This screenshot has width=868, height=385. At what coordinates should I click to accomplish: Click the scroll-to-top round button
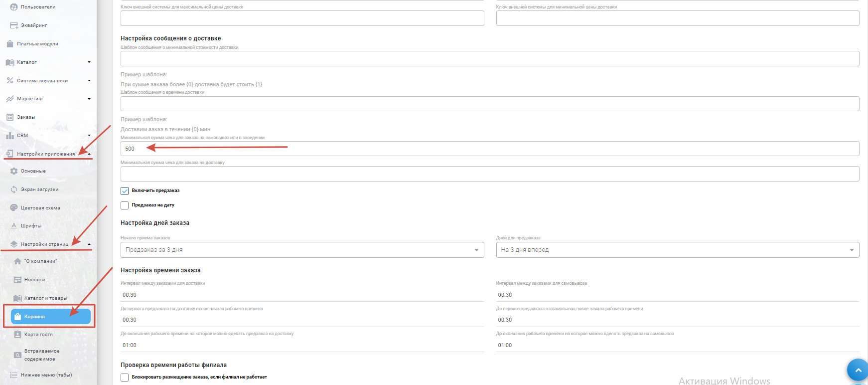pyautogui.click(x=858, y=370)
